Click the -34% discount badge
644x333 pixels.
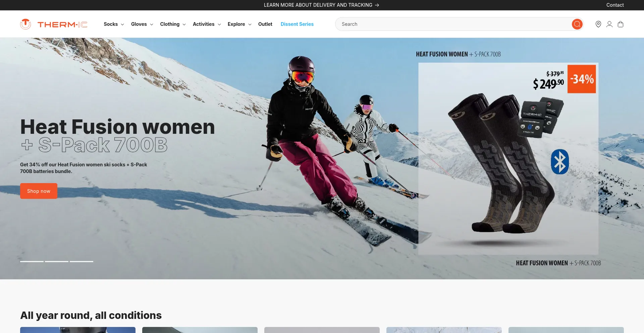pos(582,79)
